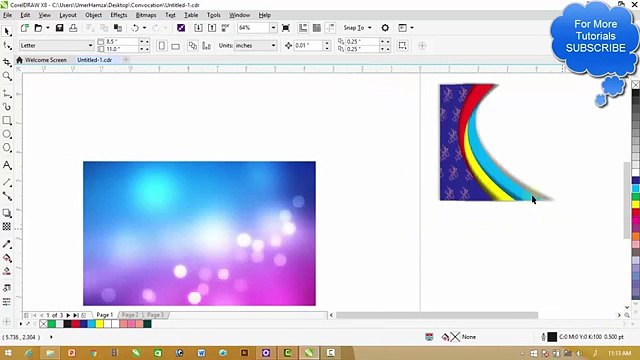Select the Pick tool
The height and width of the screenshot is (360, 640).
[x=7, y=31]
